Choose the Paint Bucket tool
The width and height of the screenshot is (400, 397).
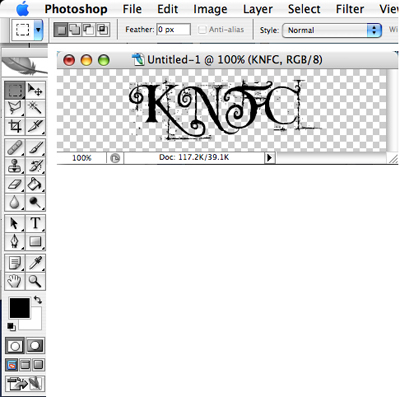coord(35,184)
